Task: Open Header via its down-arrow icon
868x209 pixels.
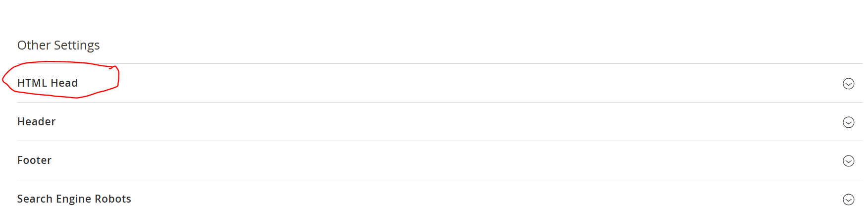Action: (x=848, y=122)
